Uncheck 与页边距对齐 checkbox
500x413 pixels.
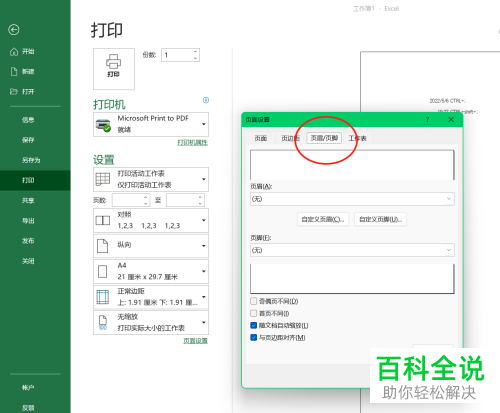[254, 338]
